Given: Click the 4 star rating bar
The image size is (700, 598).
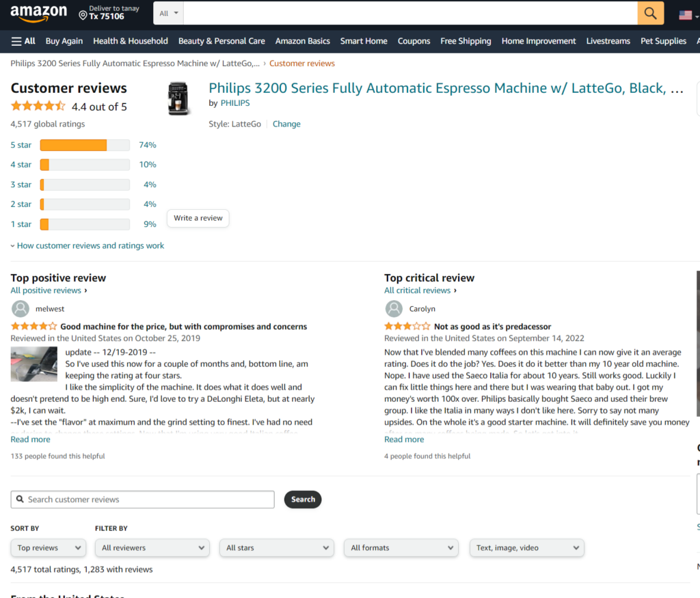Looking at the screenshot, I should (85, 165).
